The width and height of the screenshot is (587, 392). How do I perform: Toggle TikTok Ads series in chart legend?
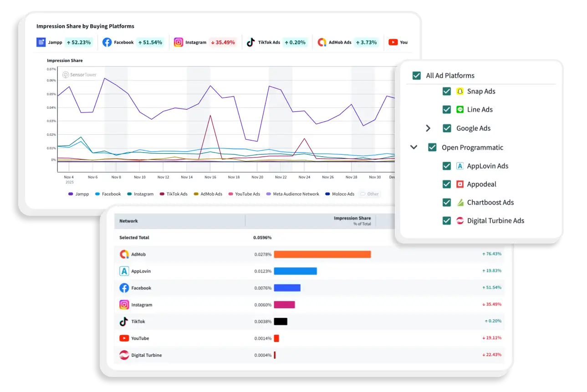(174, 194)
